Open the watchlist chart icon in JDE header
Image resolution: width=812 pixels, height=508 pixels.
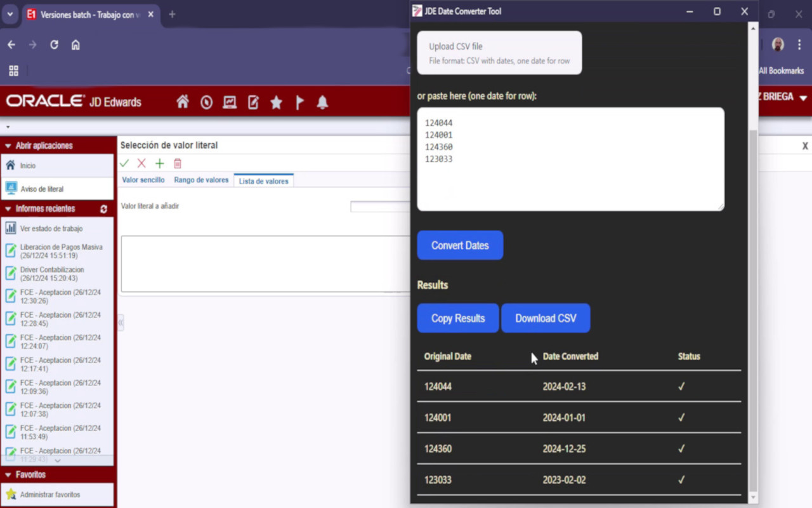[x=229, y=102]
